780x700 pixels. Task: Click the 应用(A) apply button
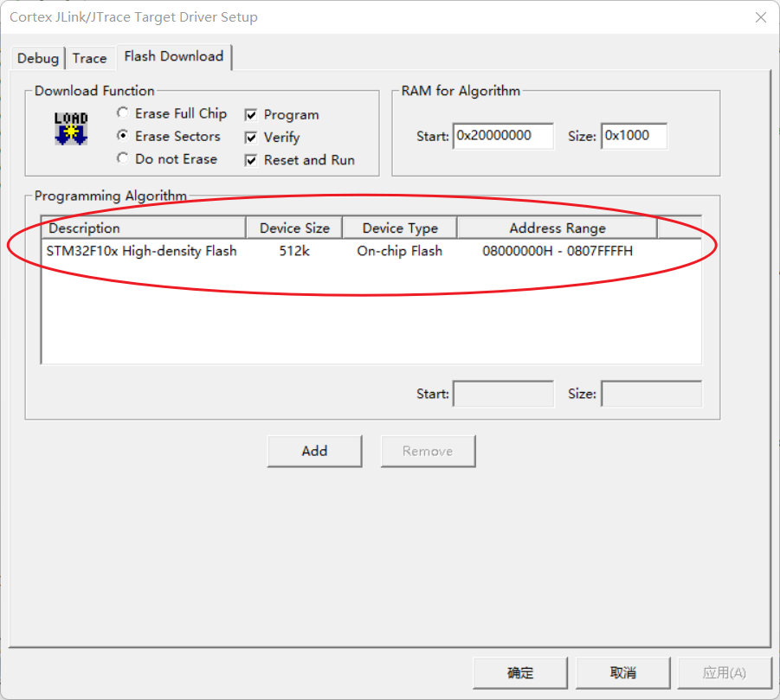[725, 672]
